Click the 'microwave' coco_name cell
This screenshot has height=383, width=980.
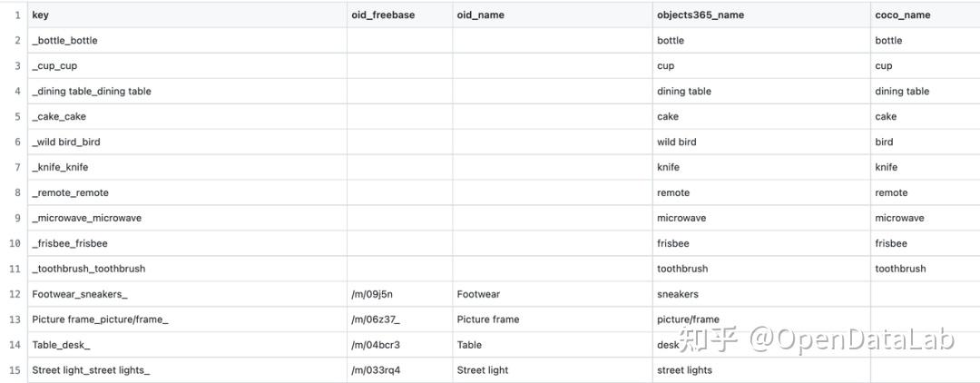pyautogui.click(x=925, y=218)
